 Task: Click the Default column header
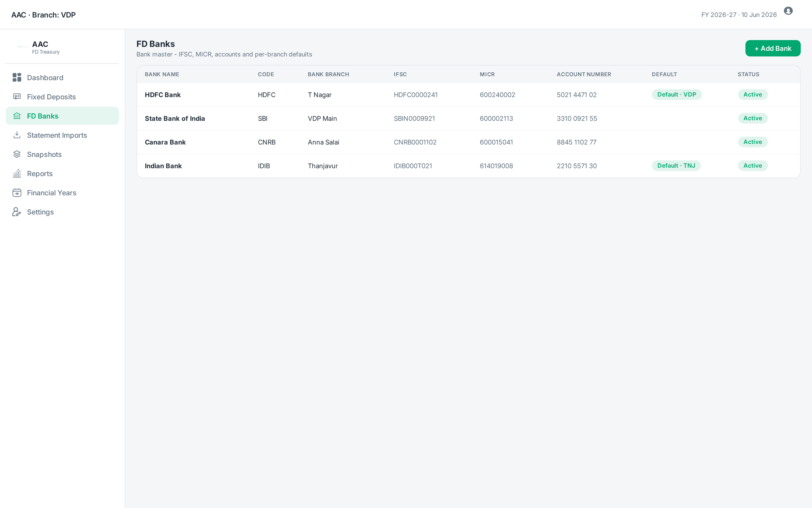coord(664,74)
